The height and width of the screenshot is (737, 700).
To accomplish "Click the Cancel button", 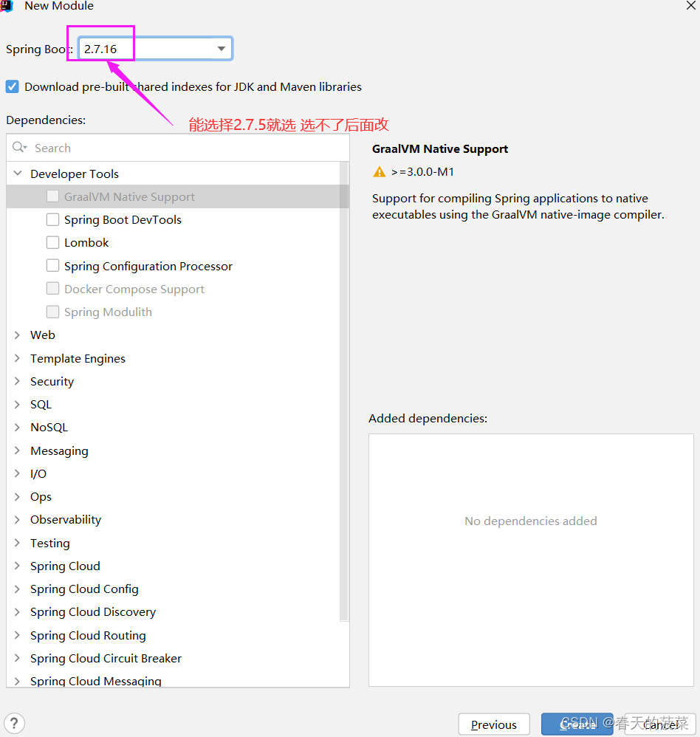I will tap(661, 724).
